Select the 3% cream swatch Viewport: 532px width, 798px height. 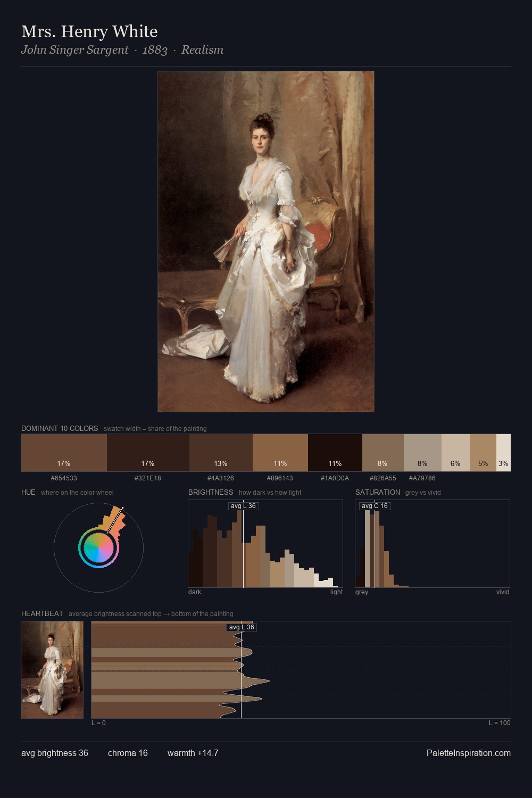click(503, 453)
